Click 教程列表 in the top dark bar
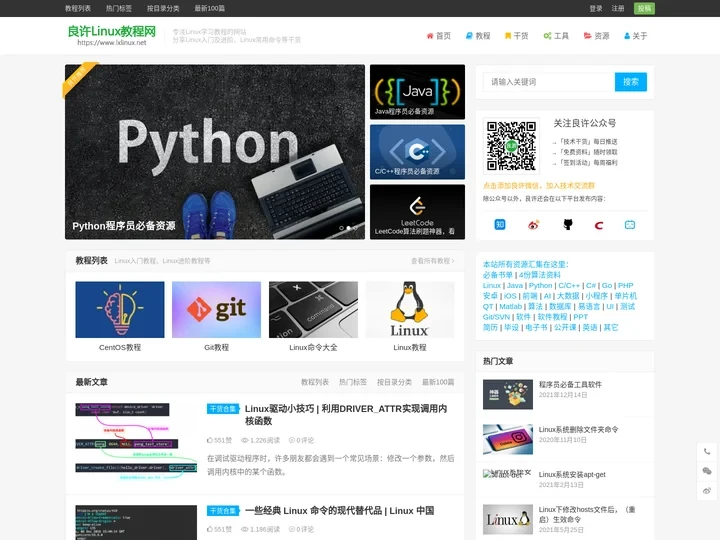This screenshot has height=540, width=720. tap(78, 8)
